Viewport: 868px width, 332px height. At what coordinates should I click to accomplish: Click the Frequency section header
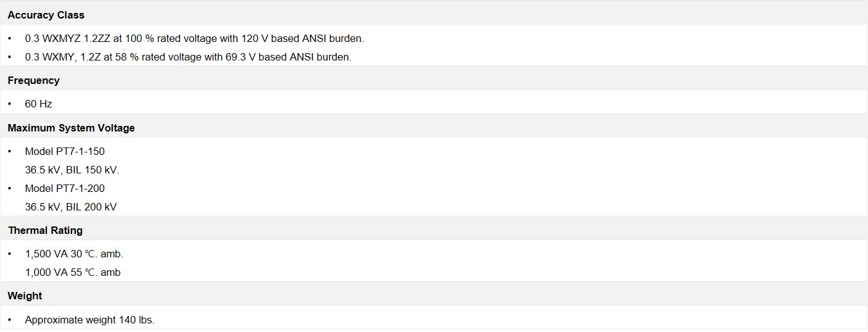coord(34,80)
